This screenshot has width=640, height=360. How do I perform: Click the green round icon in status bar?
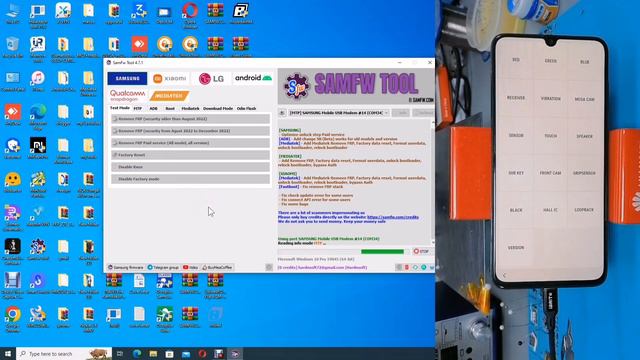pos(424,267)
